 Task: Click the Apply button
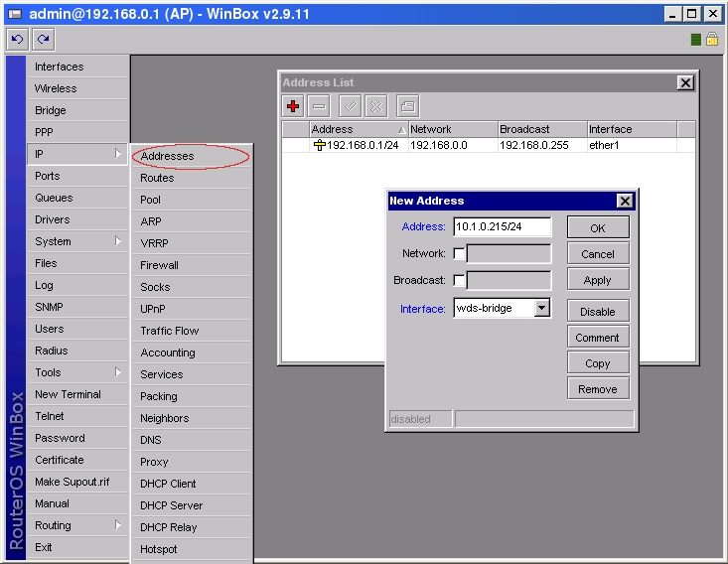click(x=598, y=280)
